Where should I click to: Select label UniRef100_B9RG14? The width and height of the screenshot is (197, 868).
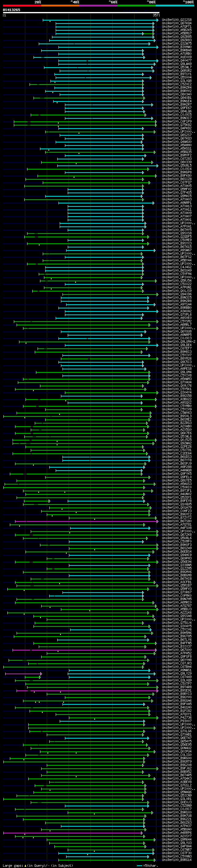click(177, 860)
